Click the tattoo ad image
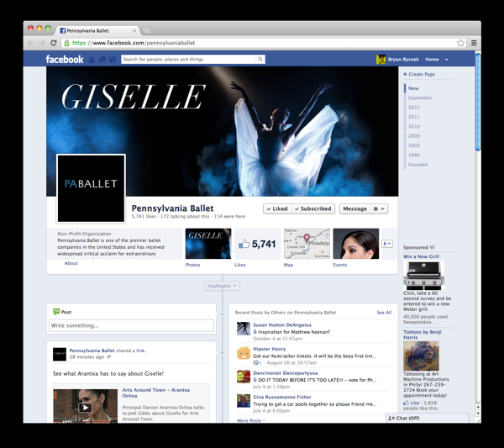The width and height of the screenshot is (504, 448). (422, 356)
